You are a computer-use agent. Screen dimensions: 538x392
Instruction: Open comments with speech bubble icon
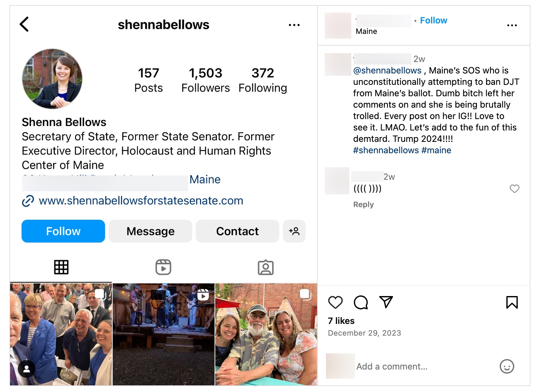[x=360, y=302]
